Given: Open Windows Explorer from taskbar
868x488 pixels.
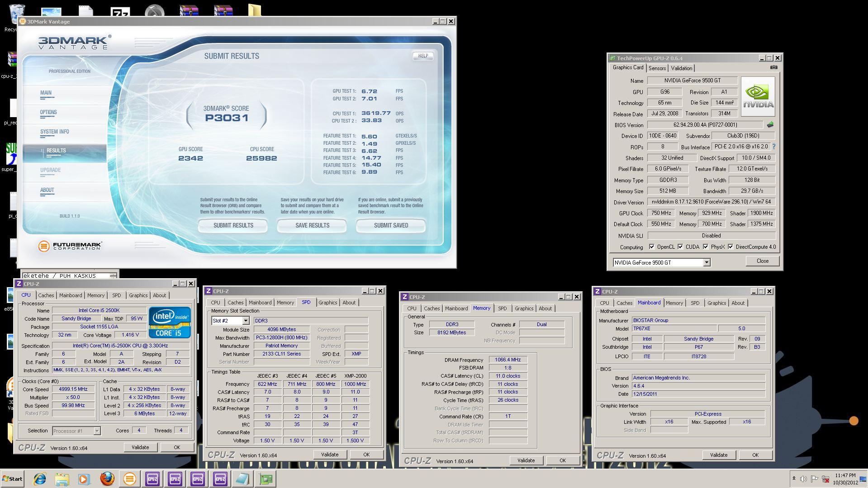Looking at the screenshot, I should pos(62,479).
